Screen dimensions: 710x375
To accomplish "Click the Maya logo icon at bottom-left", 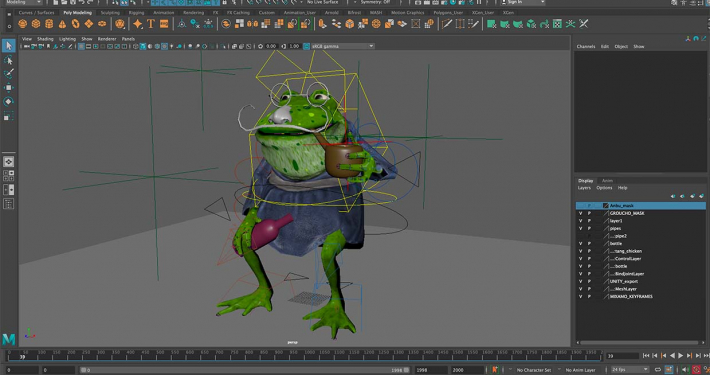I will [x=9, y=339].
